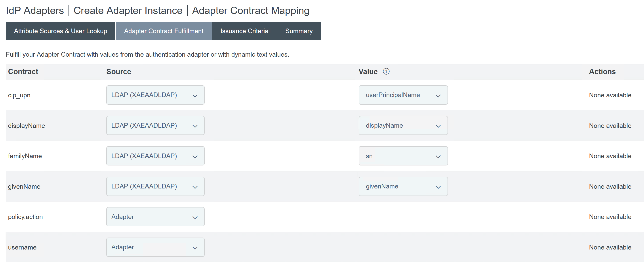Open the userPrincipalName value dropdown
Viewport: 644px width, 263px height.
(403, 95)
